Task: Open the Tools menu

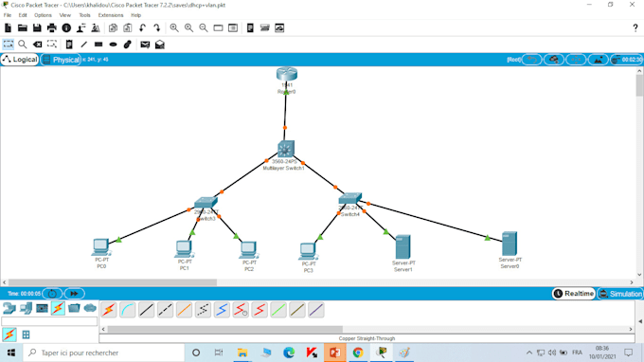Action: [84, 15]
